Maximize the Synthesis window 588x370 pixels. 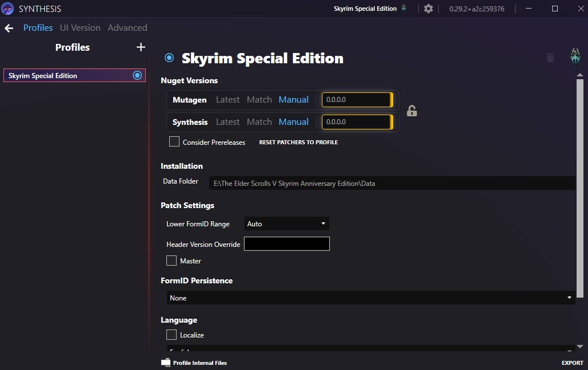click(x=555, y=8)
